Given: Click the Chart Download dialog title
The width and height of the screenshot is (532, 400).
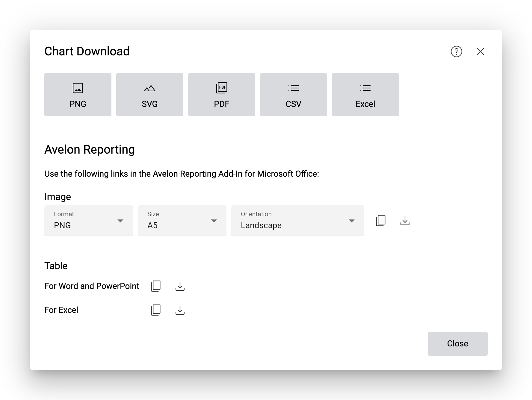Looking at the screenshot, I should [87, 51].
